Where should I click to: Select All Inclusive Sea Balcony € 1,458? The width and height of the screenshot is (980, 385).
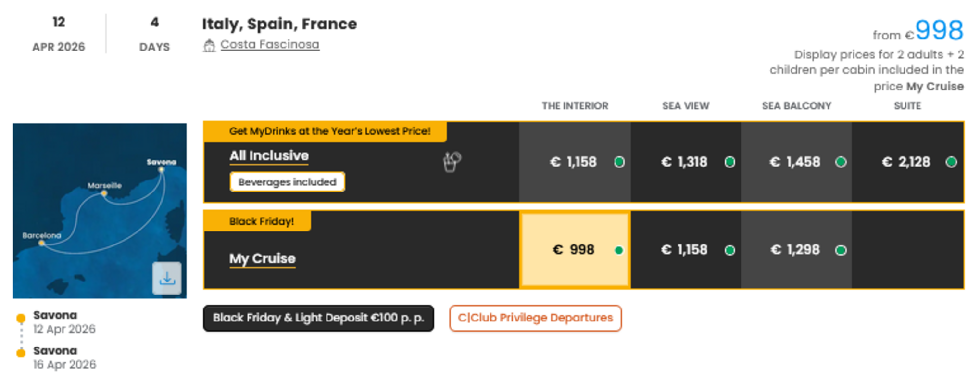[796, 162]
